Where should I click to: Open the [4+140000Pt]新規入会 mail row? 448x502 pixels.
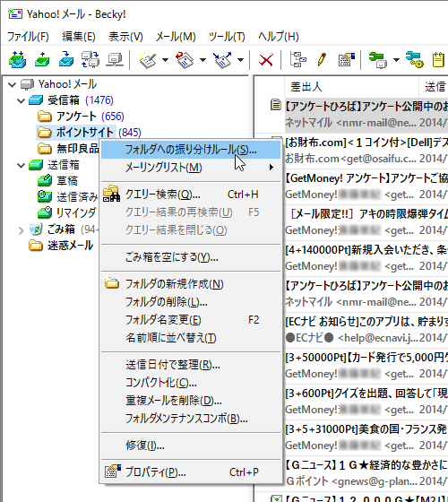coord(366,258)
